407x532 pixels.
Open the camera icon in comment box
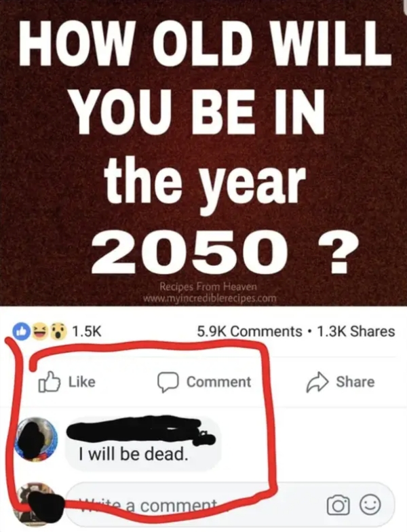338,506
